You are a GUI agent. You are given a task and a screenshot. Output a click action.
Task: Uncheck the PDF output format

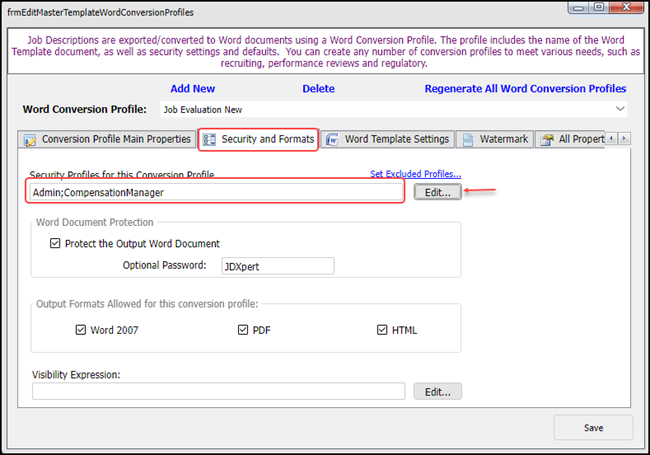tap(243, 330)
